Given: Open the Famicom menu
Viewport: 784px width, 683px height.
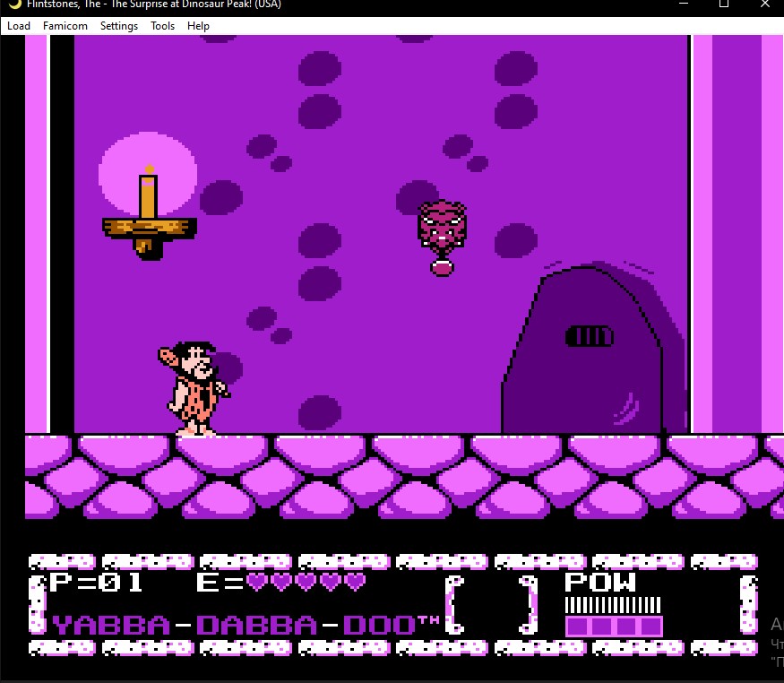Looking at the screenshot, I should click(65, 26).
